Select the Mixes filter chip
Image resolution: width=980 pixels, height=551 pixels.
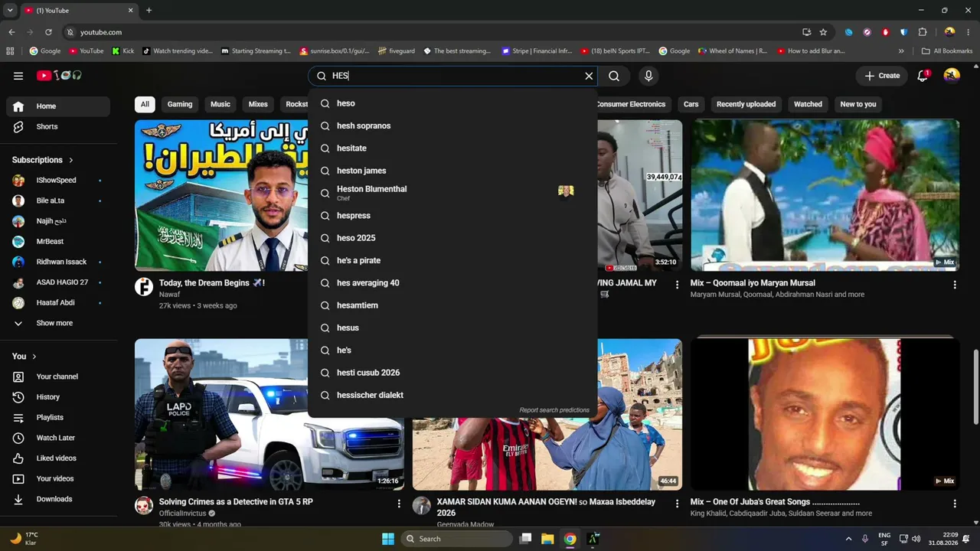tap(258, 104)
